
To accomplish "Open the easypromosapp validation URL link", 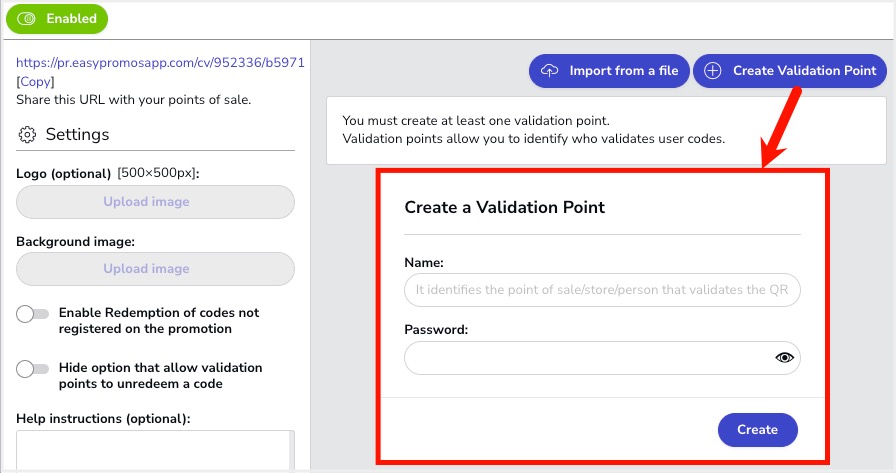I will pos(161,62).
